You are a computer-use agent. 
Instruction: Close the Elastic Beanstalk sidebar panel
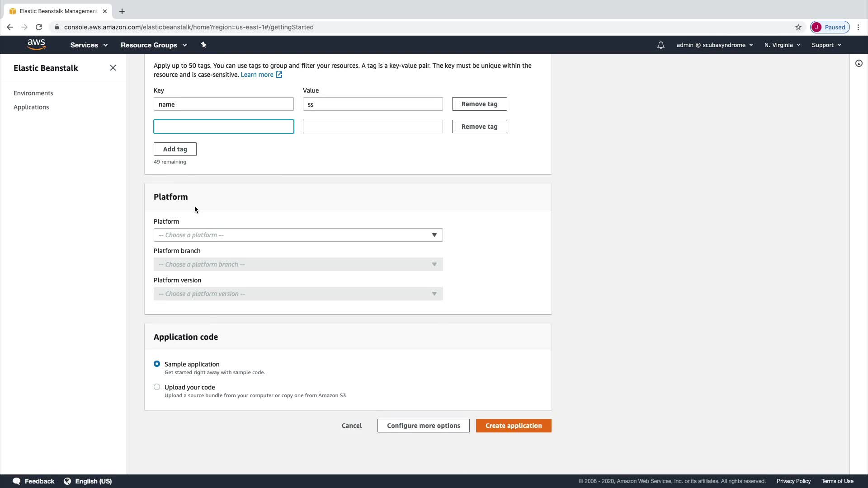[x=113, y=68]
